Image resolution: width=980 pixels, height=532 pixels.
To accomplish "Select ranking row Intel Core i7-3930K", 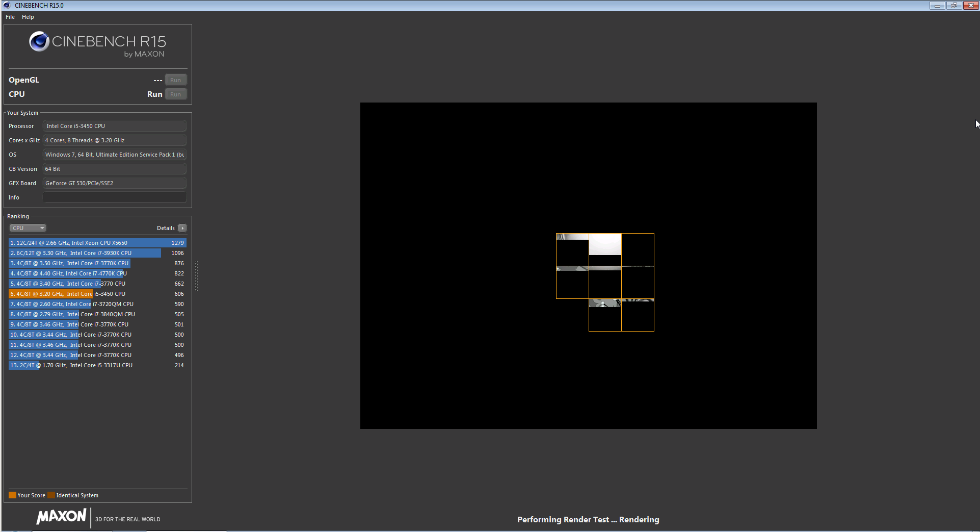I will tap(97, 253).
